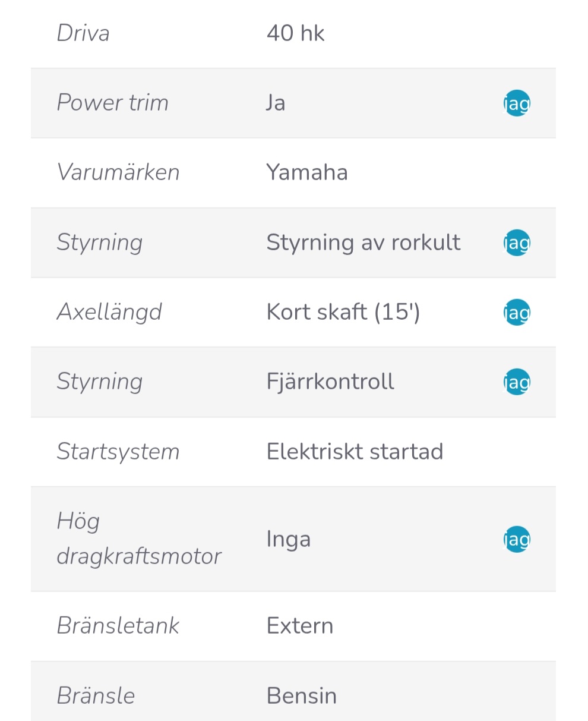Click the 40 hk value
The height and width of the screenshot is (721, 588).
click(296, 33)
